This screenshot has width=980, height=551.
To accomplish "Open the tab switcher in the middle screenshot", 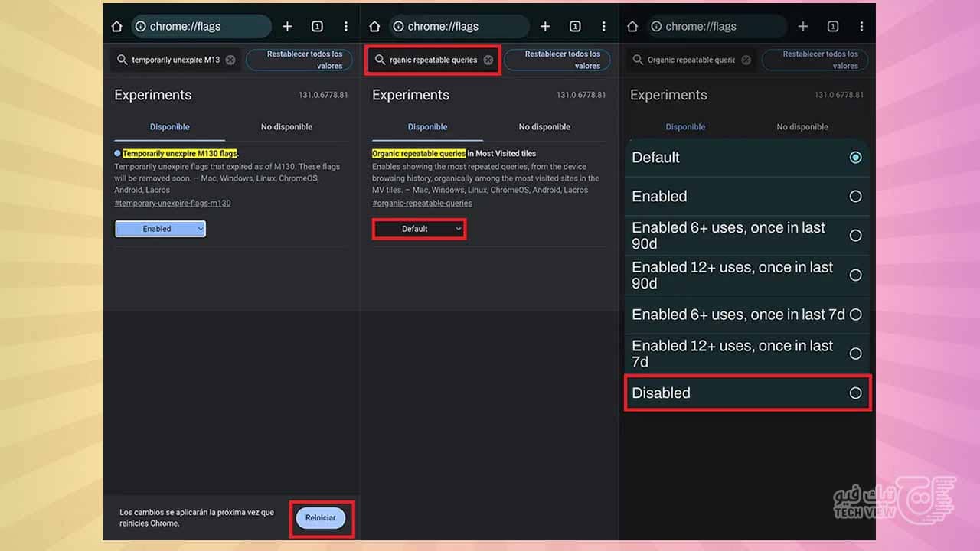I will tap(575, 26).
